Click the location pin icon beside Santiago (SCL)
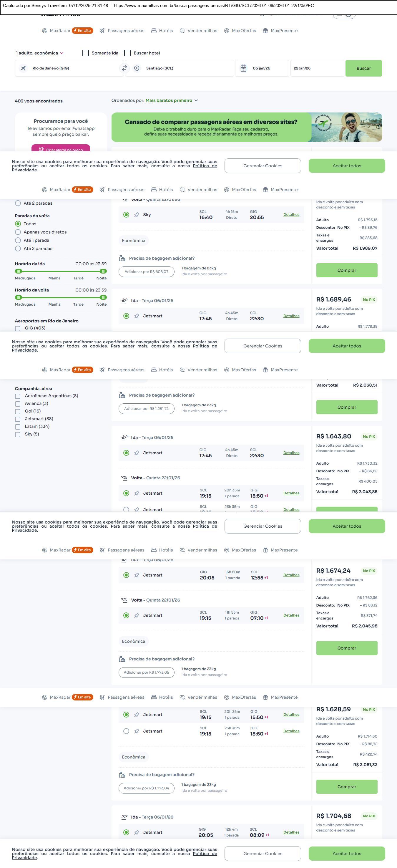The height and width of the screenshot is (868, 397). (x=137, y=68)
